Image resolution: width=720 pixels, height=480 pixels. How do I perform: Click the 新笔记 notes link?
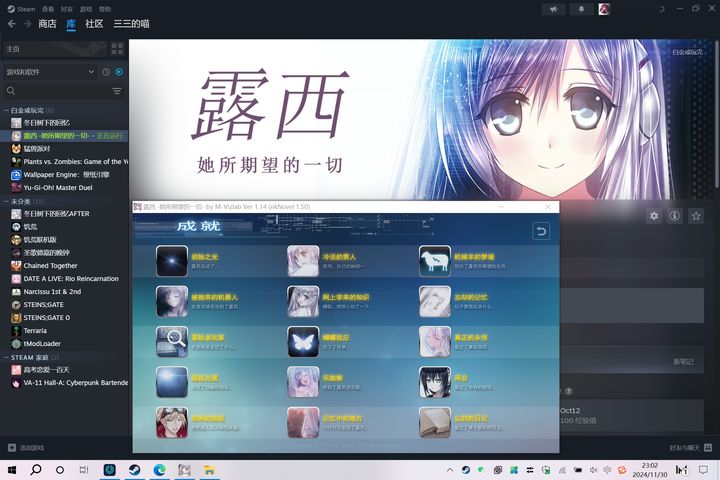683,362
